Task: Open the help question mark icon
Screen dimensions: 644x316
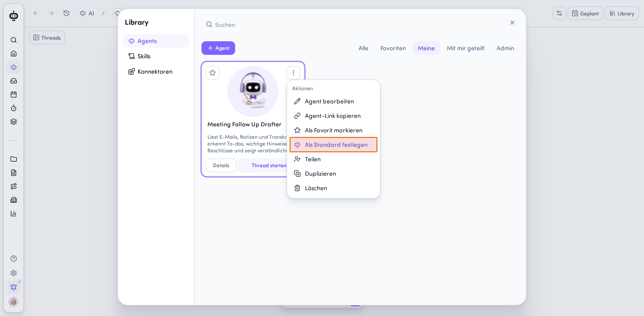Action: (14, 259)
